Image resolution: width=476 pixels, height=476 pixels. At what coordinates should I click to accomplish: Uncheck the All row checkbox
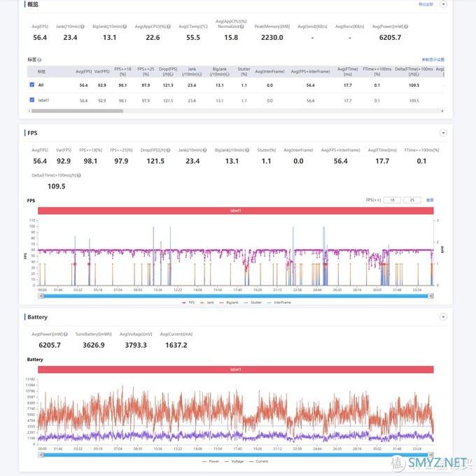click(x=32, y=85)
